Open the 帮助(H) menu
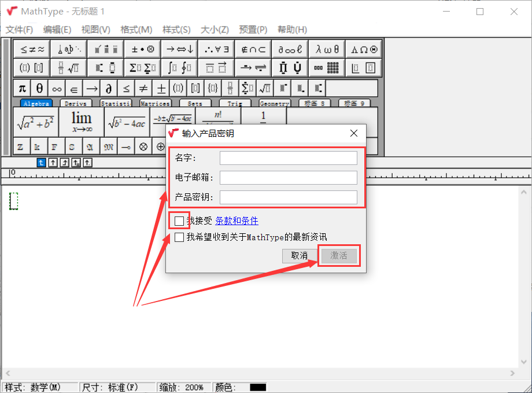This screenshot has width=532, height=393. point(292,30)
